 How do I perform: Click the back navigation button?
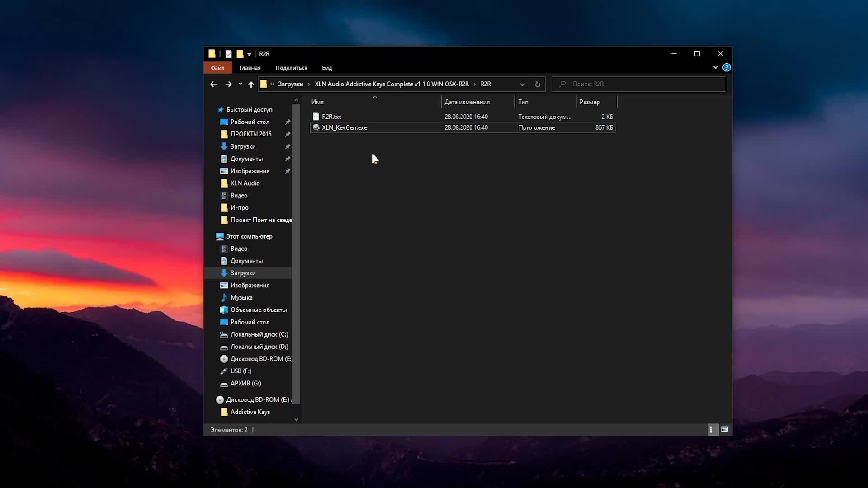tap(213, 84)
